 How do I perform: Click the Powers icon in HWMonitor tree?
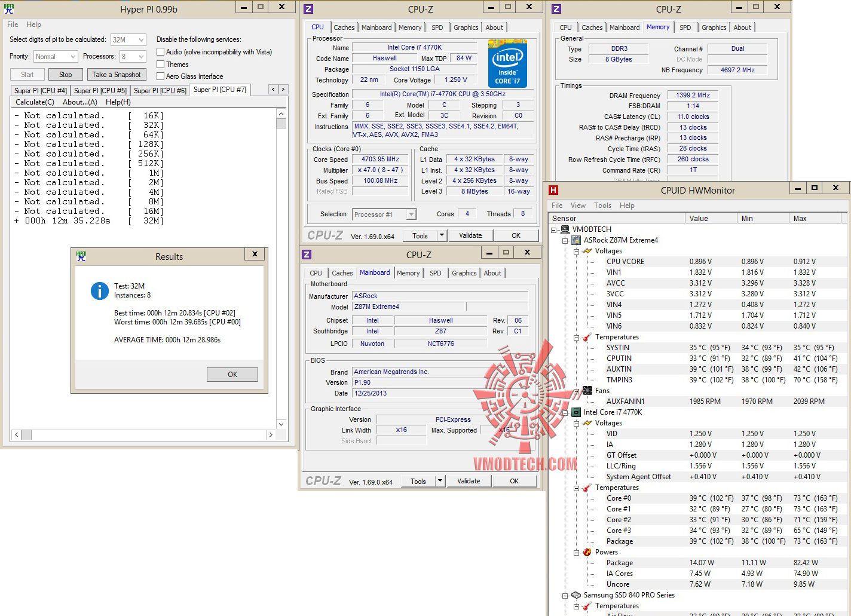pyautogui.click(x=587, y=552)
